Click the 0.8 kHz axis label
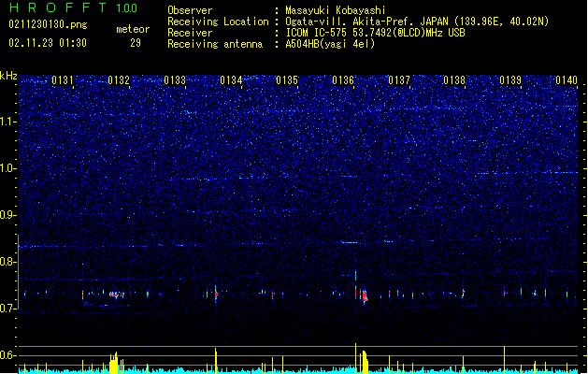Image resolution: width=588 pixels, height=374 pixels. coord(8,262)
